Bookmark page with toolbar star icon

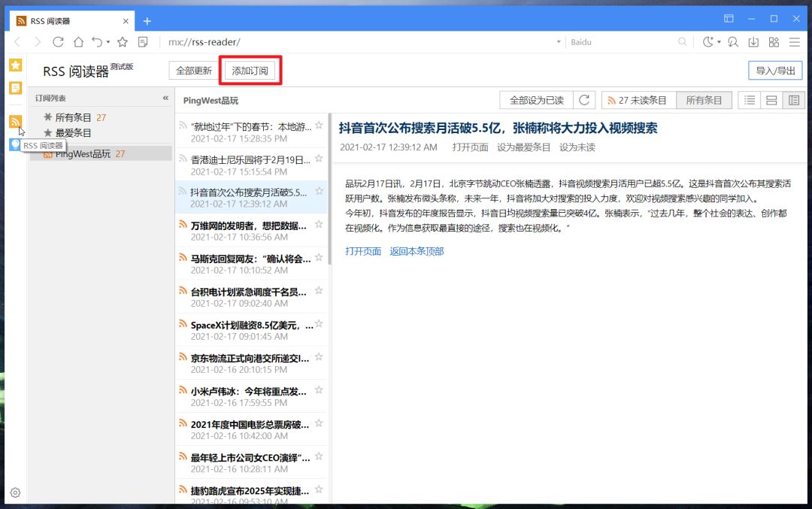(123, 42)
